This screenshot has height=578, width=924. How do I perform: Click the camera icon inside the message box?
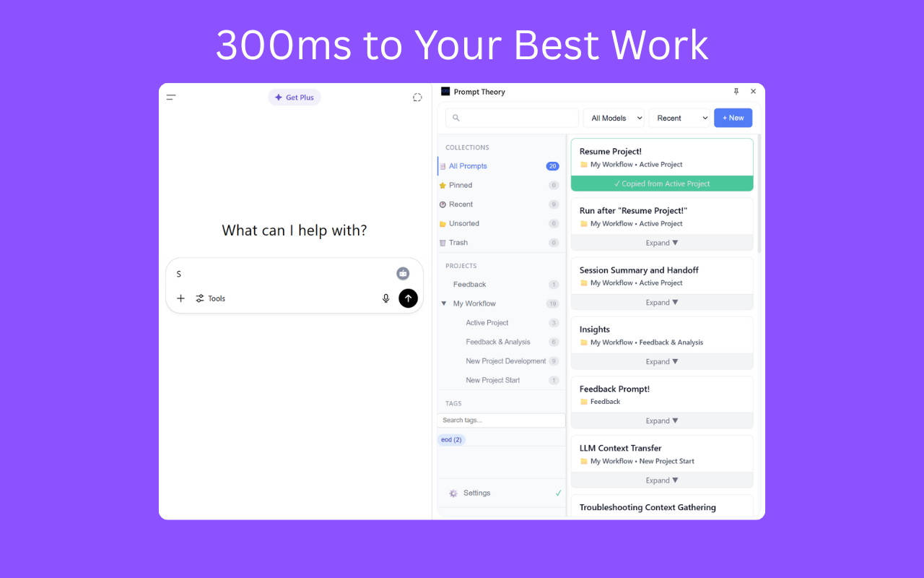(x=402, y=273)
